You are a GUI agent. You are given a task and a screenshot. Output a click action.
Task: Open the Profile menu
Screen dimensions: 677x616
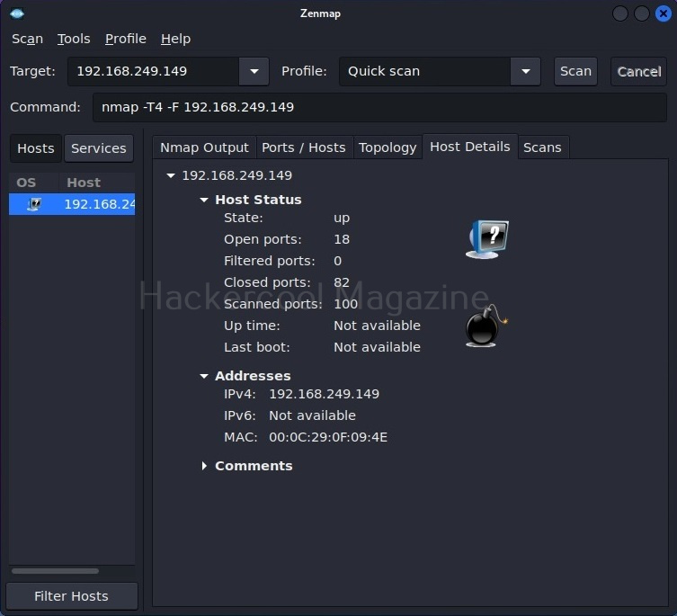[126, 39]
